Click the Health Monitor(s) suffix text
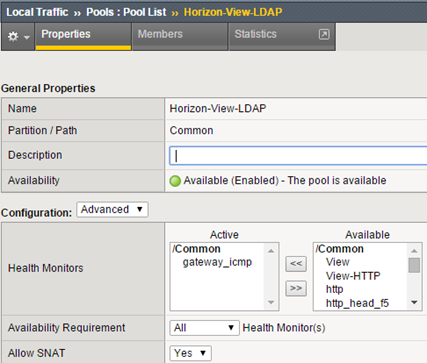The width and height of the screenshot is (427, 363). 284,328
